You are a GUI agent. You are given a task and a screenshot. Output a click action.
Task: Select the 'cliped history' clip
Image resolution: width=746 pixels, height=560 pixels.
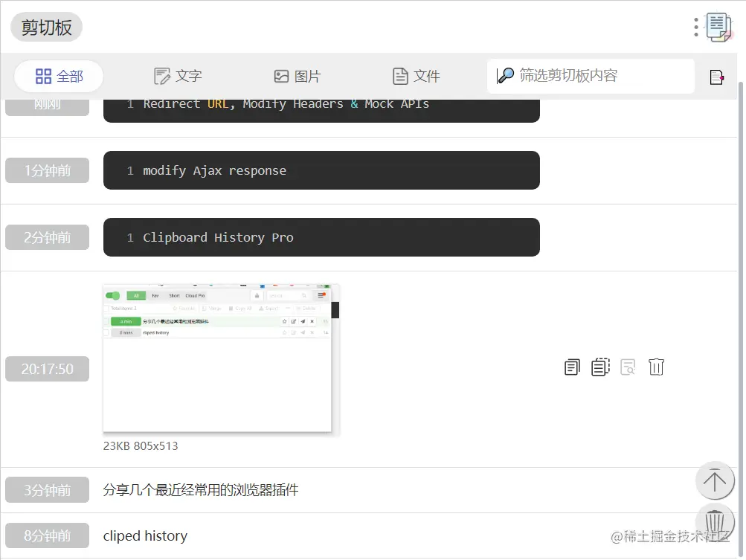click(145, 535)
